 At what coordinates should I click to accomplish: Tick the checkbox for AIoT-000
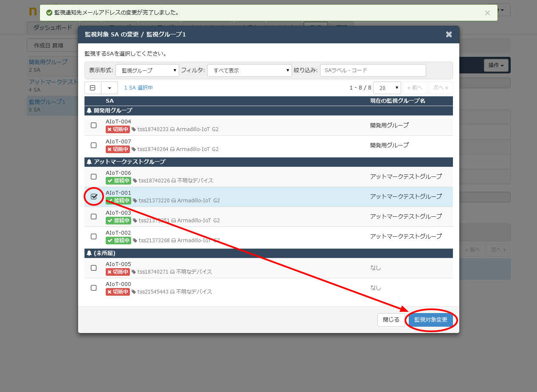[x=94, y=288]
